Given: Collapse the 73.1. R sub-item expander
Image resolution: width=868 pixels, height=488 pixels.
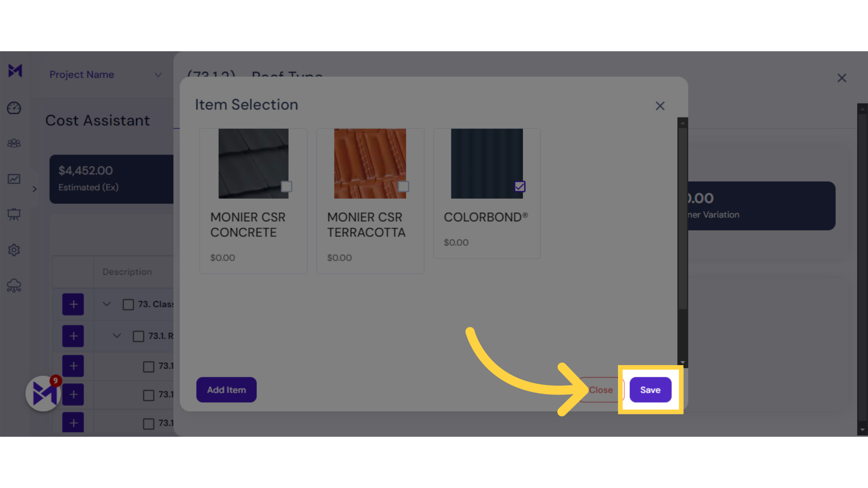Looking at the screenshot, I should point(117,335).
